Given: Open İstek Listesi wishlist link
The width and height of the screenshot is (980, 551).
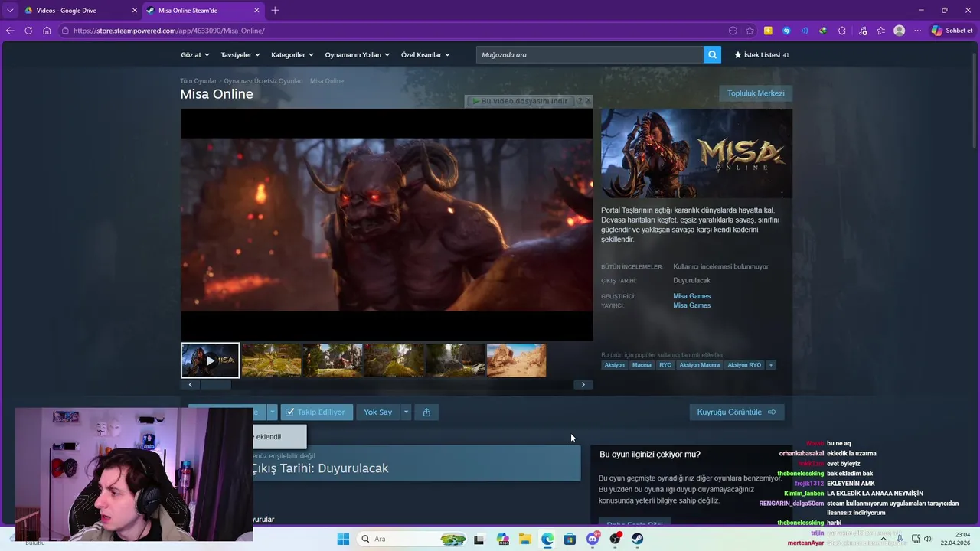Looking at the screenshot, I should coord(761,55).
